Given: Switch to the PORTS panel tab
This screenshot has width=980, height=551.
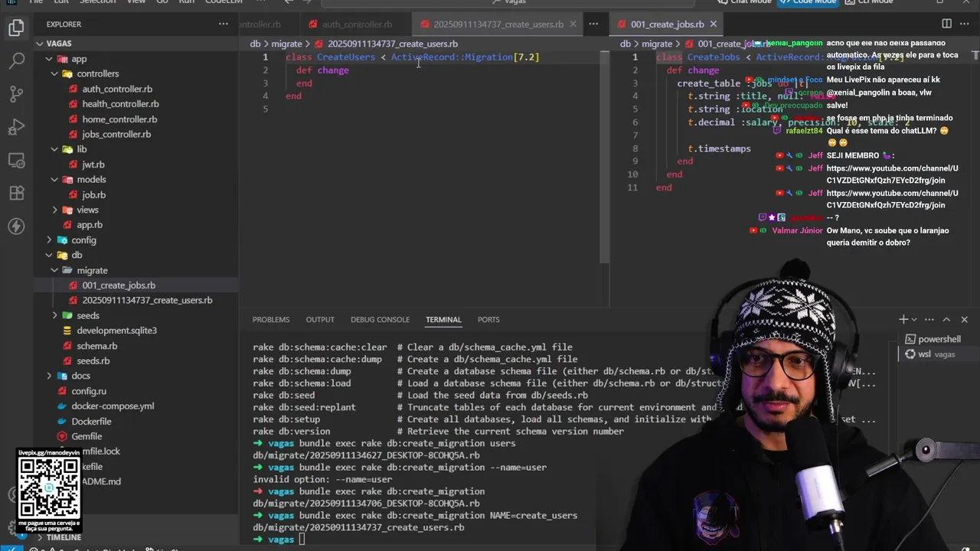Looking at the screenshot, I should (488, 319).
